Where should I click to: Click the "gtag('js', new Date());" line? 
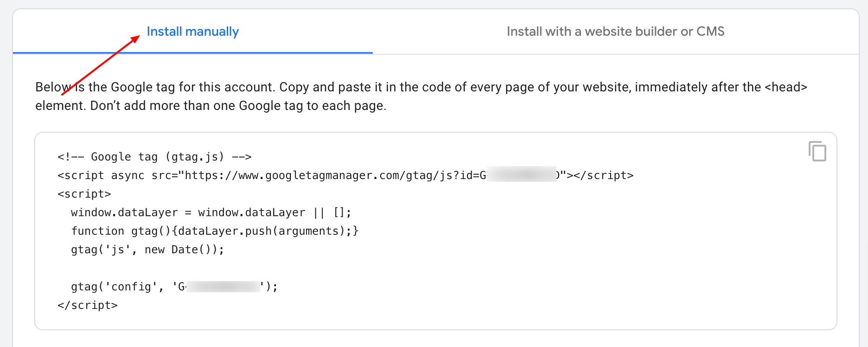(147, 250)
